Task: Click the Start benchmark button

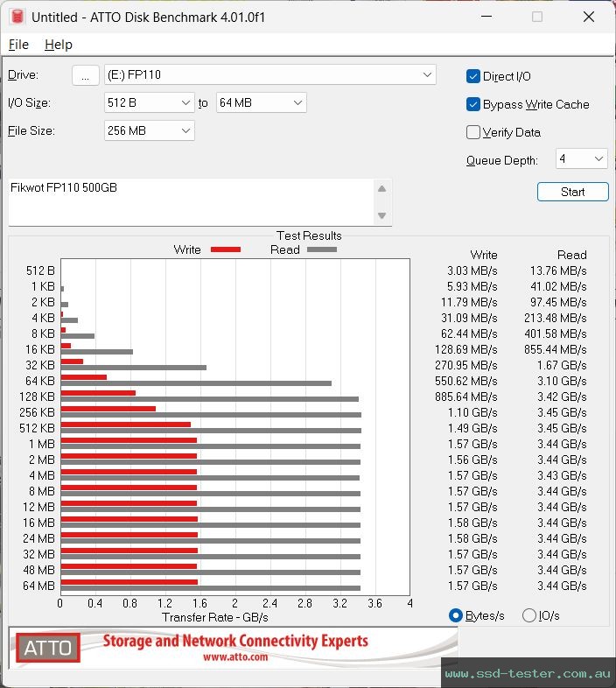Action: click(572, 192)
